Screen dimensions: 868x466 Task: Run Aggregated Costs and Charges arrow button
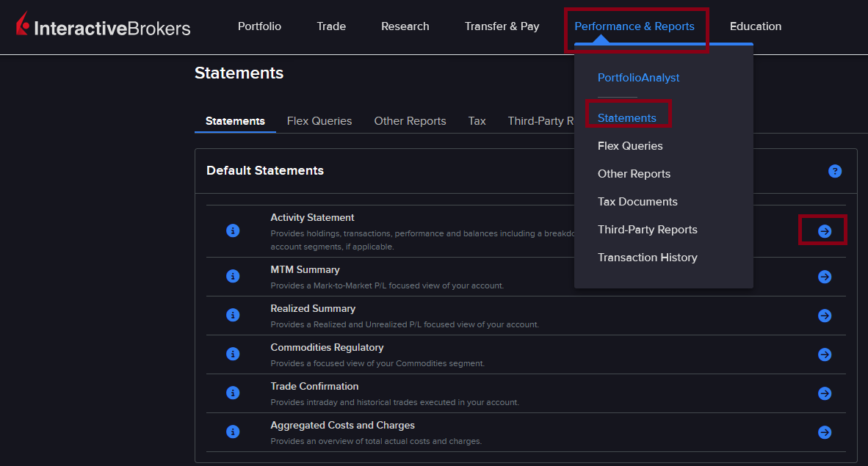(825, 432)
